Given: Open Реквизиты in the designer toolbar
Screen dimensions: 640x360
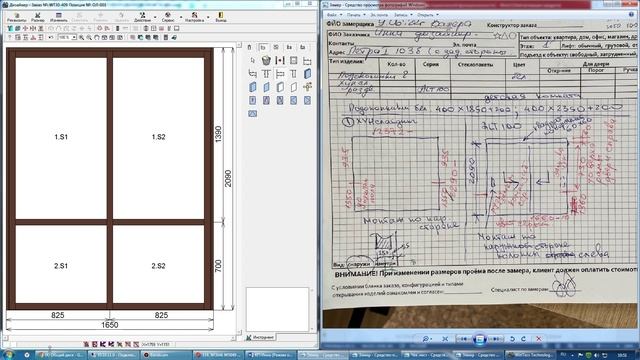Looking at the screenshot, I should [x=16, y=17].
